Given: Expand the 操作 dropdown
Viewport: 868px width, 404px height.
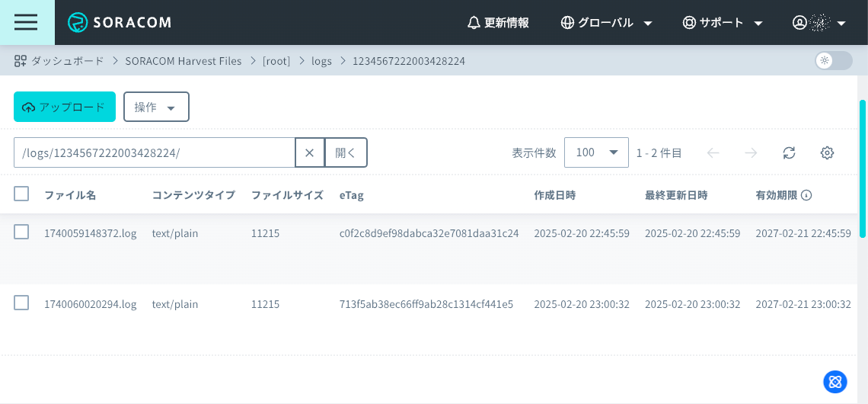Looking at the screenshot, I should [x=156, y=107].
